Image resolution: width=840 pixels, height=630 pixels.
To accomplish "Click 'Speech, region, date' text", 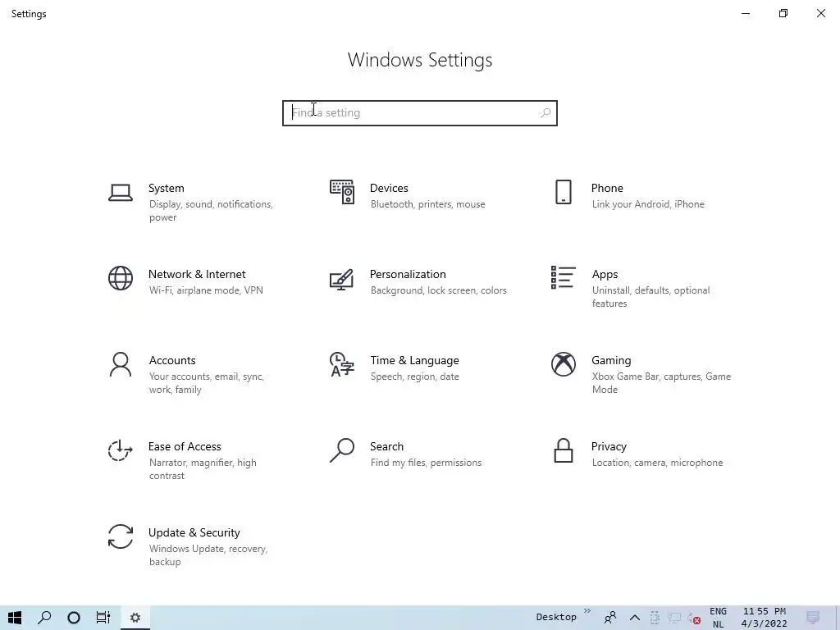I will tap(414, 377).
